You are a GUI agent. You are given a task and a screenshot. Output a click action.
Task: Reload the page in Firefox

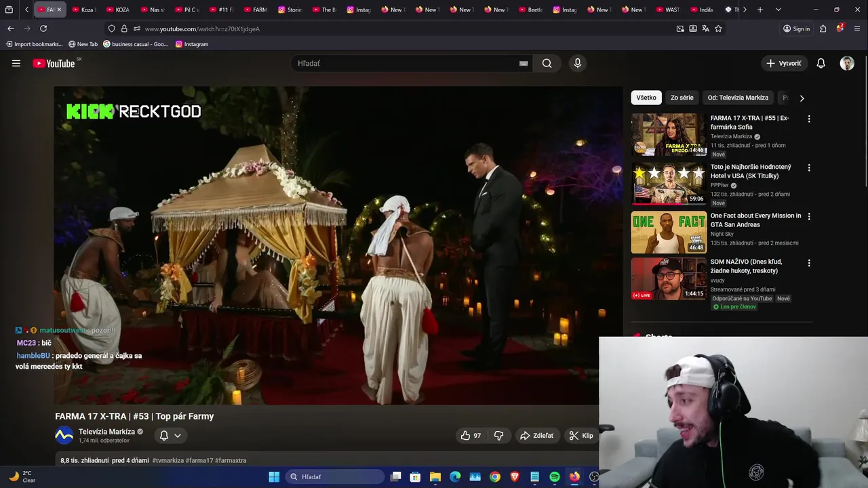click(x=43, y=28)
